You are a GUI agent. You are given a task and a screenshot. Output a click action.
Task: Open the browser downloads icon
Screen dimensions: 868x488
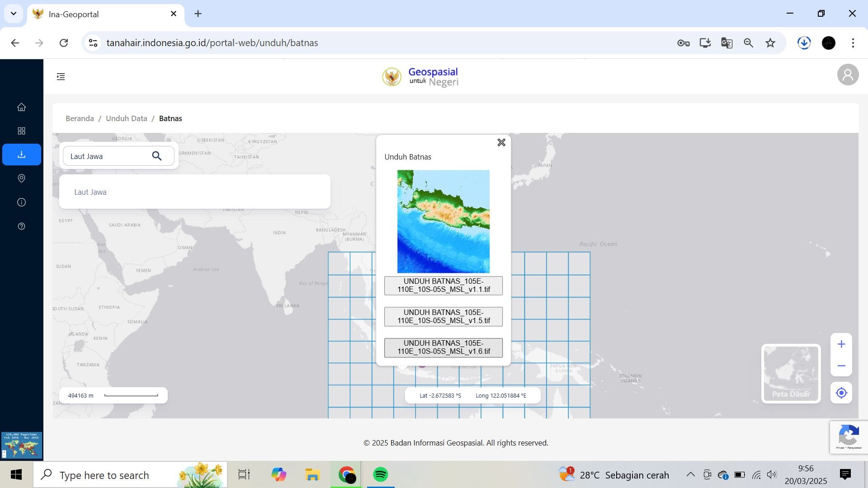pos(804,43)
